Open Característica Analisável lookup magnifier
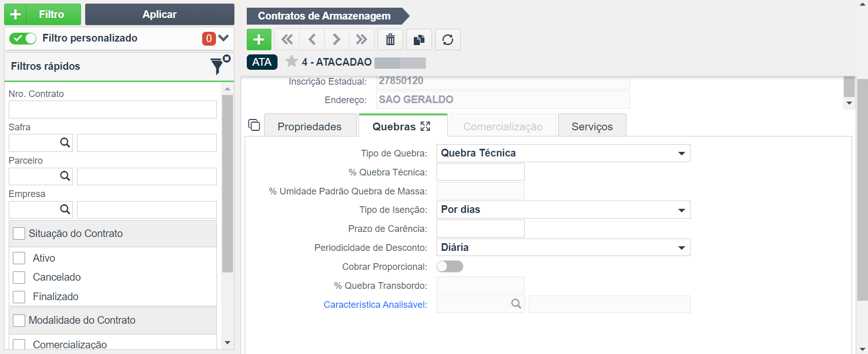Screen dimensions: 868x354 [516, 304]
